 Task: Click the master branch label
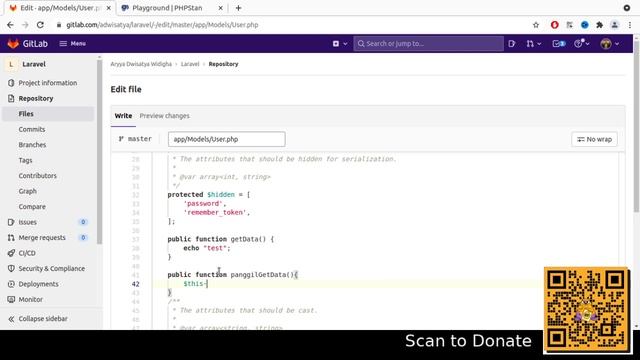tap(135, 139)
